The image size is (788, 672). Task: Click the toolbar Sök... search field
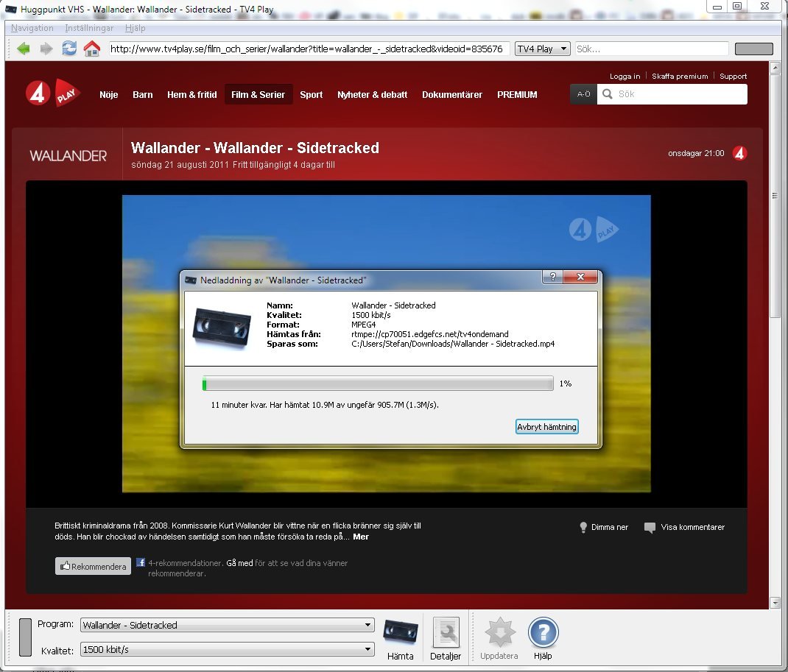[652, 49]
